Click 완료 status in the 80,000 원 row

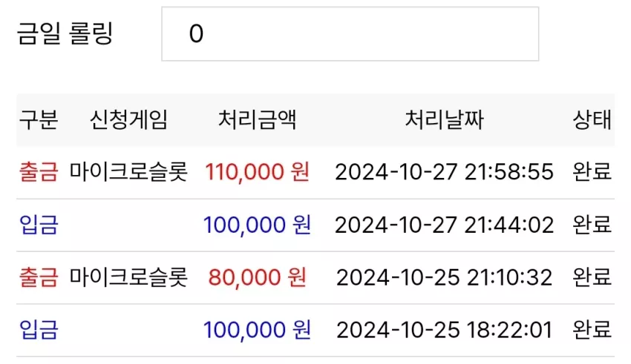(x=592, y=277)
